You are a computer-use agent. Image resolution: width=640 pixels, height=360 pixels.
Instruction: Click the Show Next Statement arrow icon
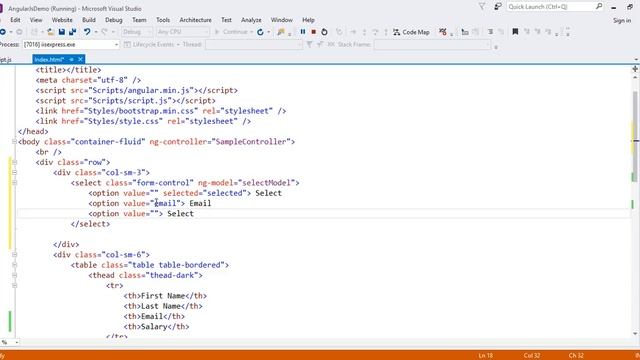tap(353, 32)
